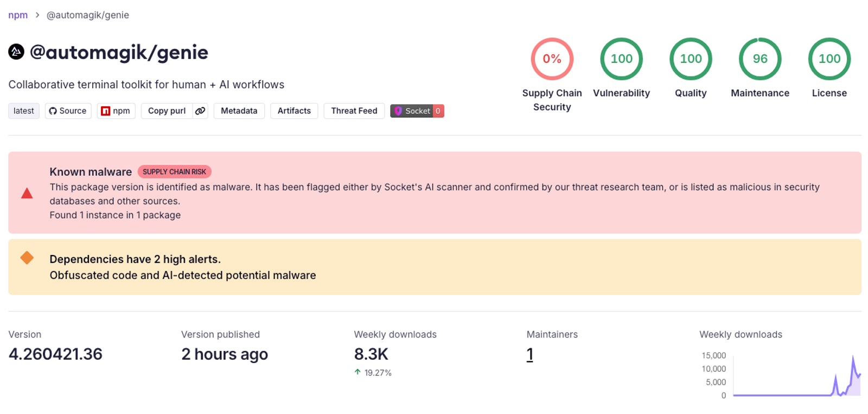Click the Quality score label
Viewport: 868px width, 414px height.
(691, 93)
